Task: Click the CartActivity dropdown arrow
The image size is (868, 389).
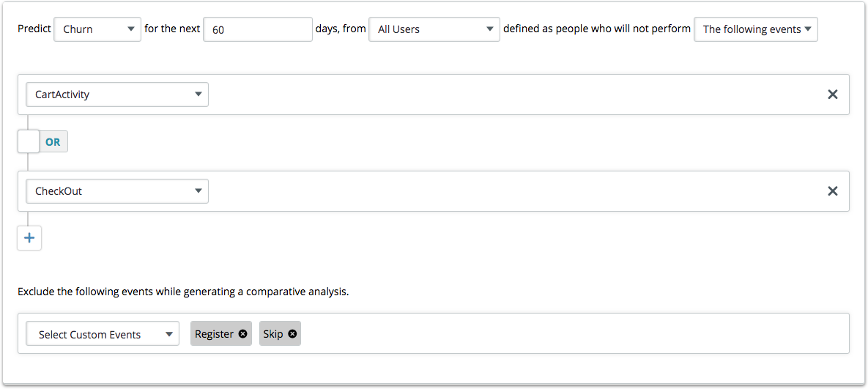Action: point(198,95)
